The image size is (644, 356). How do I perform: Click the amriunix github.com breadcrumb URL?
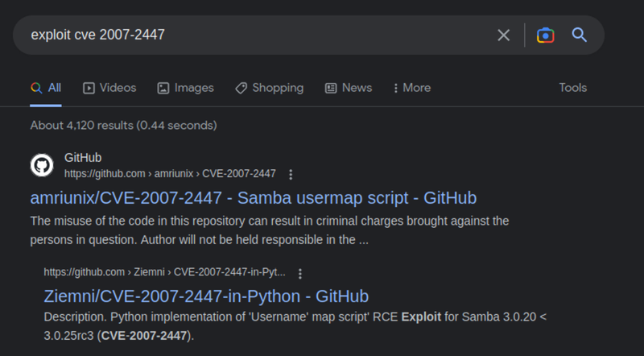[170, 174]
